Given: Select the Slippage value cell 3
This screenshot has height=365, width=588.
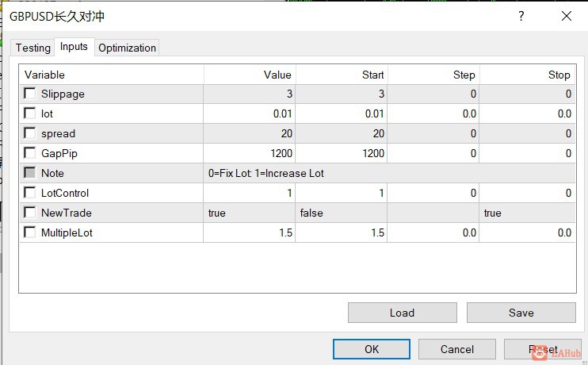Looking at the screenshot, I should tap(250, 94).
